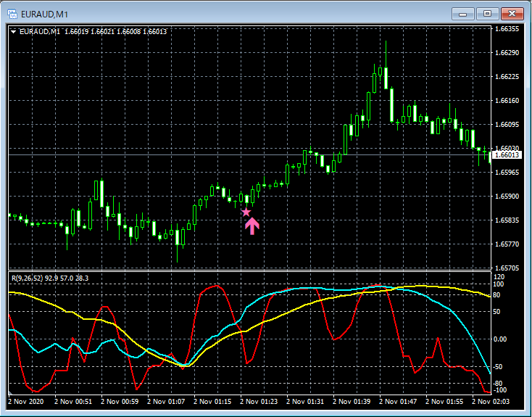Click the indicator label R(9,26,52)
Screen dimensions: 532x417
click(27, 278)
